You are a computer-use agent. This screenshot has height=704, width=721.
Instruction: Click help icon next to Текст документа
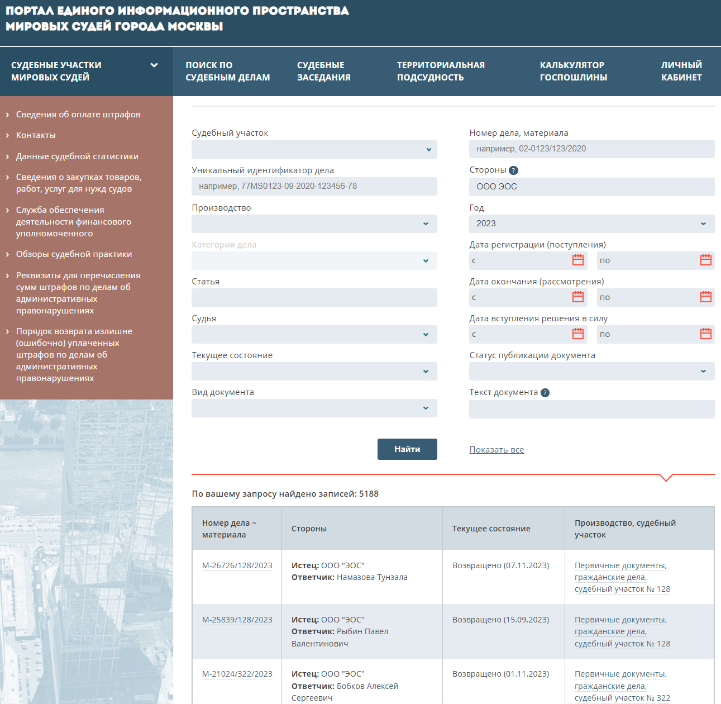click(x=545, y=393)
